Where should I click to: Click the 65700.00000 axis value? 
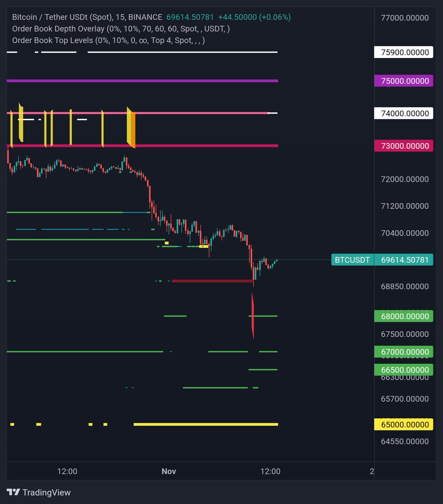(405, 399)
